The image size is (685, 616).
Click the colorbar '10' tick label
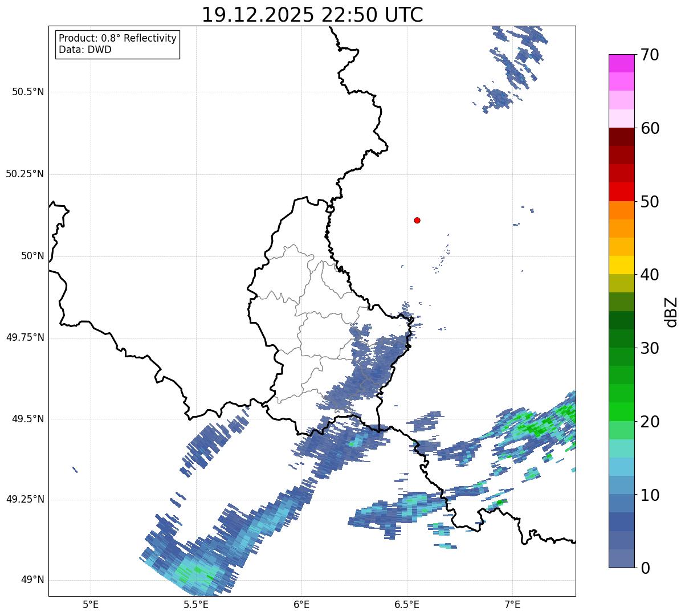pos(650,496)
